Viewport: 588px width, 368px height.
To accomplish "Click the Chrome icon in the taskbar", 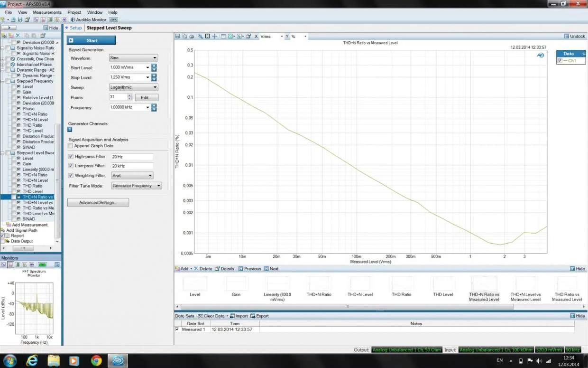I will point(96,360).
